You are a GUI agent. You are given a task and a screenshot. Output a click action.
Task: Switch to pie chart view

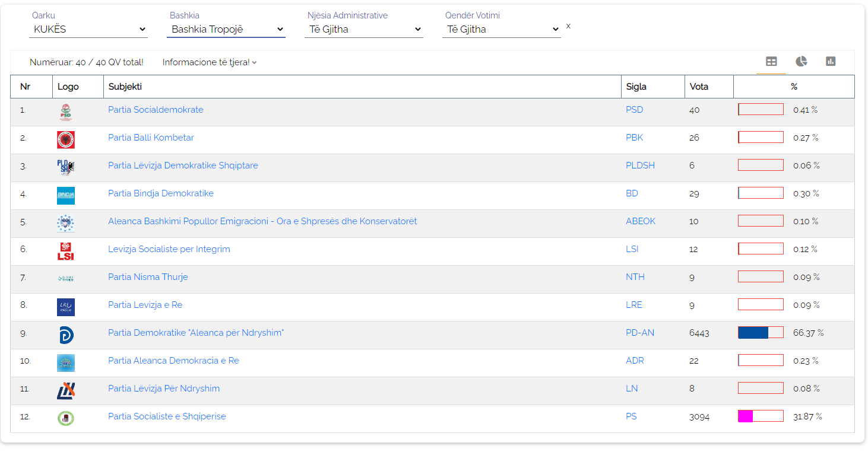click(x=801, y=62)
